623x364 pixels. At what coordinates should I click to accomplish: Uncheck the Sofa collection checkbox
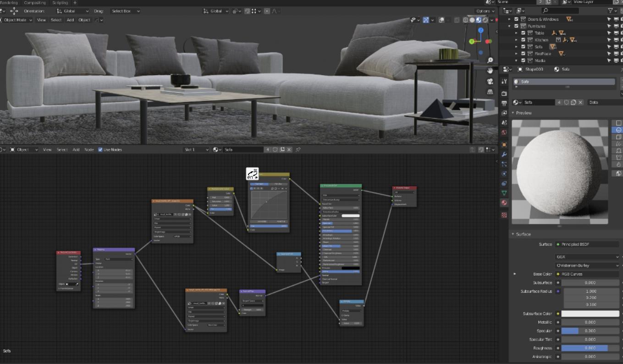click(523, 47)
